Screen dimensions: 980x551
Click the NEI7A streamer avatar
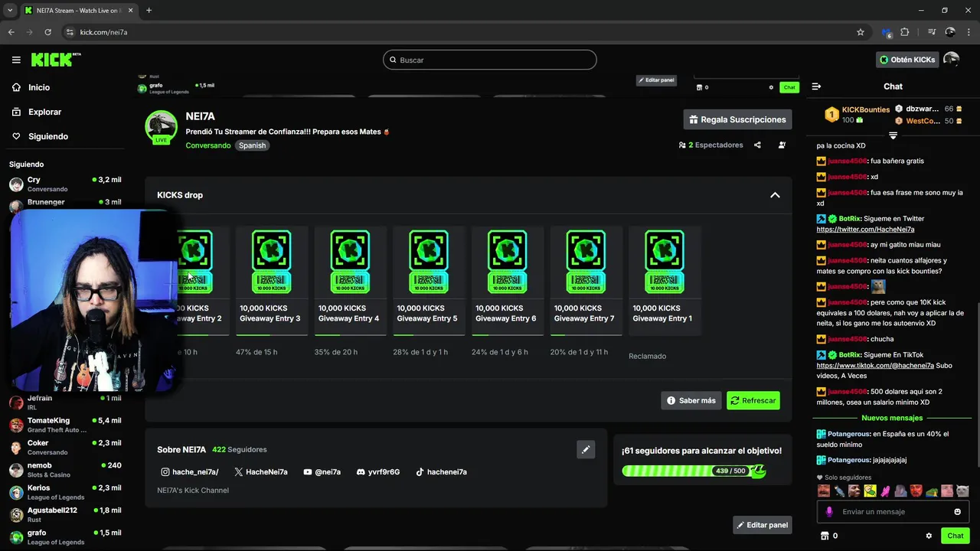(x=162, y=127)
